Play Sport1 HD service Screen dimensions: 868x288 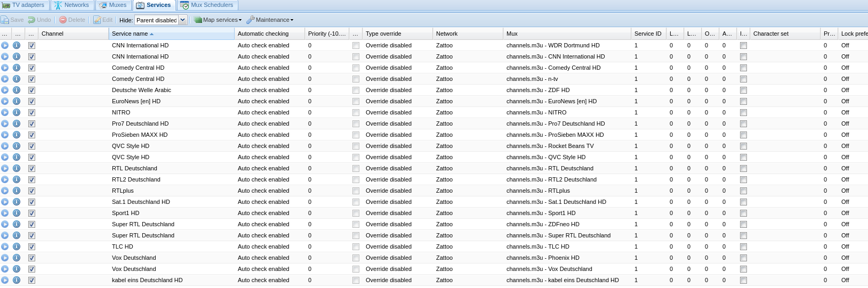[5, 213]
